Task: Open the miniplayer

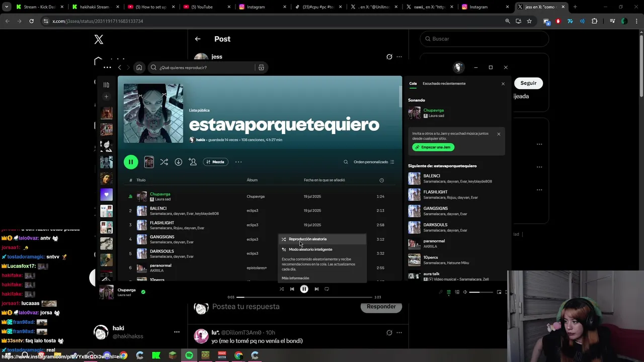Action: (499, 292)
